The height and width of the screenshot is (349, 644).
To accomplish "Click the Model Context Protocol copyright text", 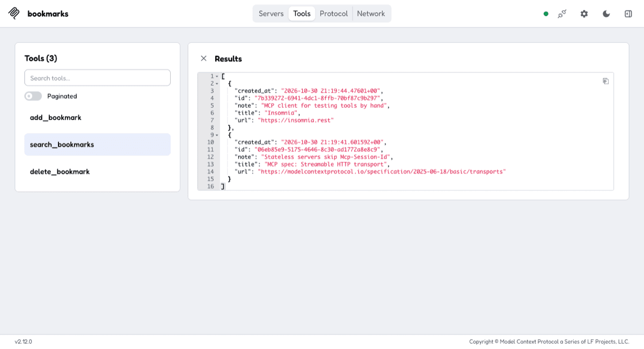I will tap(549, 341).
